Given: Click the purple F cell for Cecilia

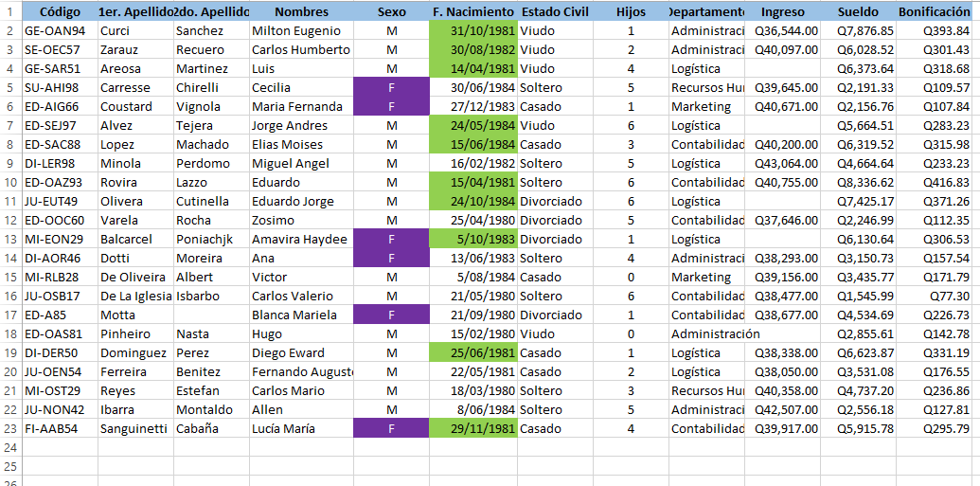Looking at the screenshot, I should [x=391, y=87].
